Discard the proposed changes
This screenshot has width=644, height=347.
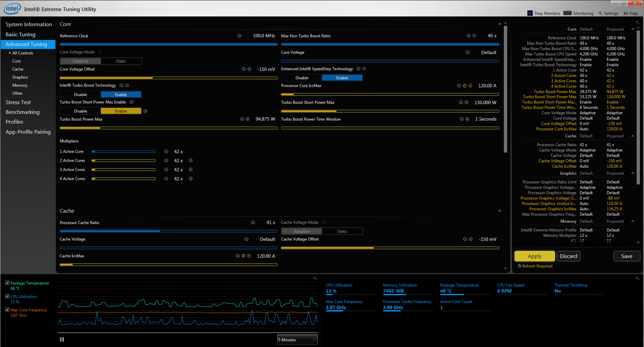[568, 256]
